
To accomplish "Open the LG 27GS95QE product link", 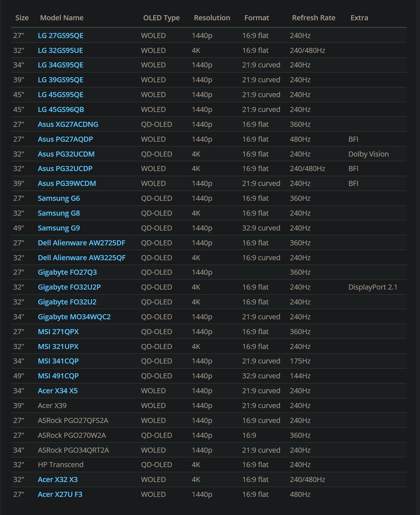I will pyautogui.click(x=61, y=35).
